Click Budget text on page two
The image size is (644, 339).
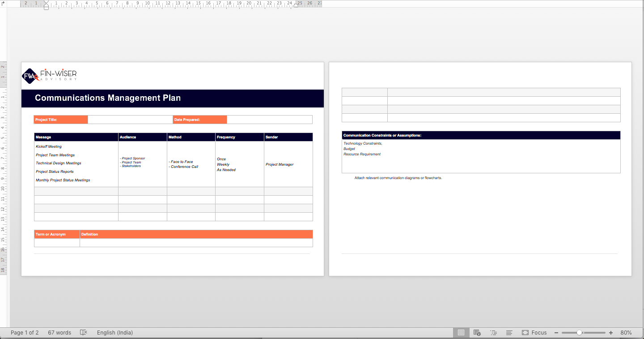click(x=349, y=149)
